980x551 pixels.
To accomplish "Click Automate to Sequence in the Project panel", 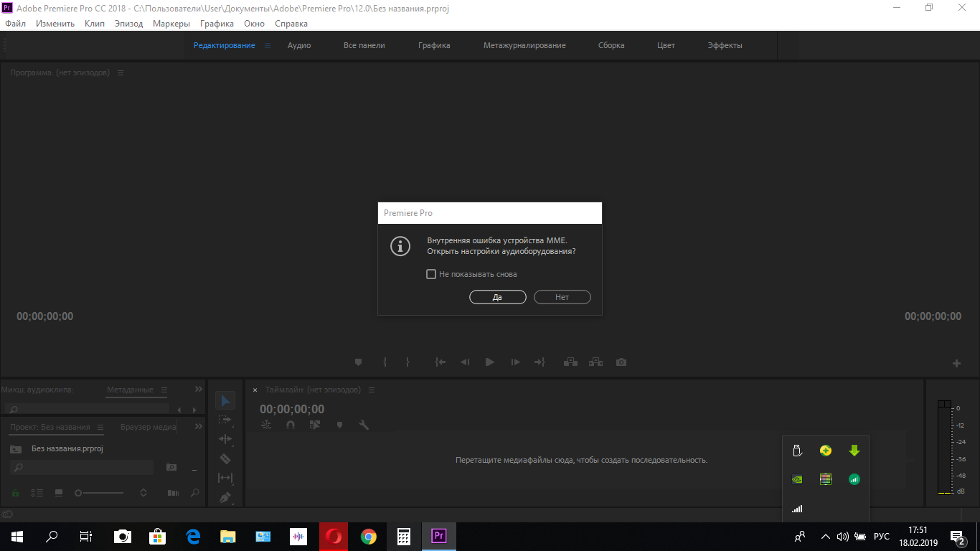I will (x=173, y=493).
